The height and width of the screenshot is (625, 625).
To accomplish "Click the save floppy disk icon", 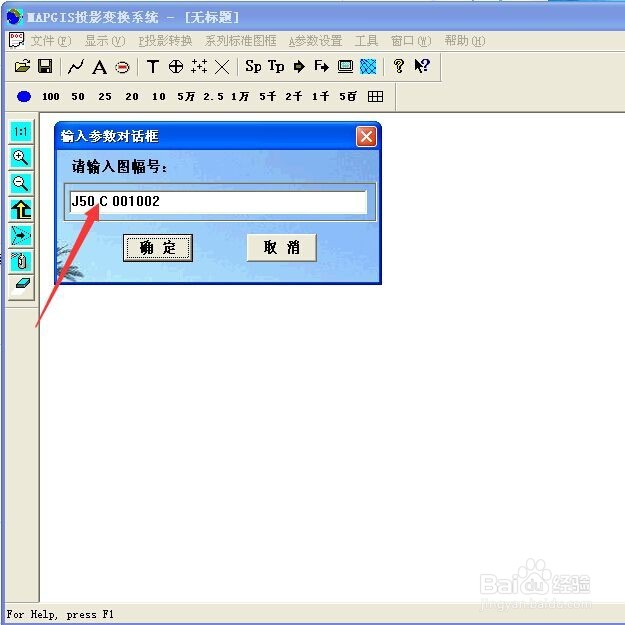I will pyautogui.click(x=45, y=66).
